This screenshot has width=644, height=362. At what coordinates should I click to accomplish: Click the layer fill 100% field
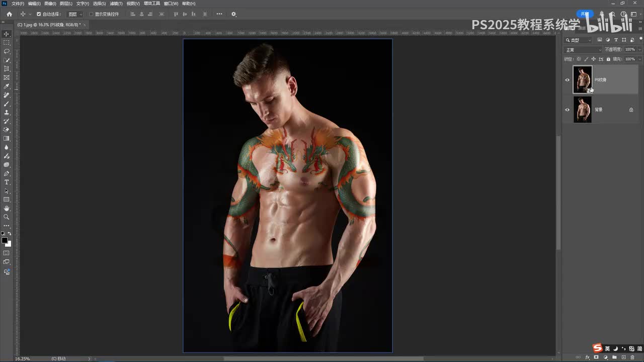pyautogui.click(x=630, y=59)
